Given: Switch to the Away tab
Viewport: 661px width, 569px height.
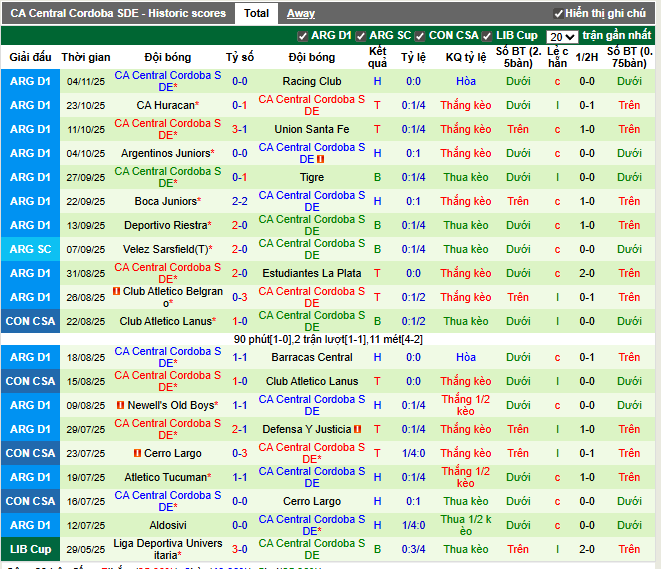Looking at the screenshot, I should tap(301, 13).
